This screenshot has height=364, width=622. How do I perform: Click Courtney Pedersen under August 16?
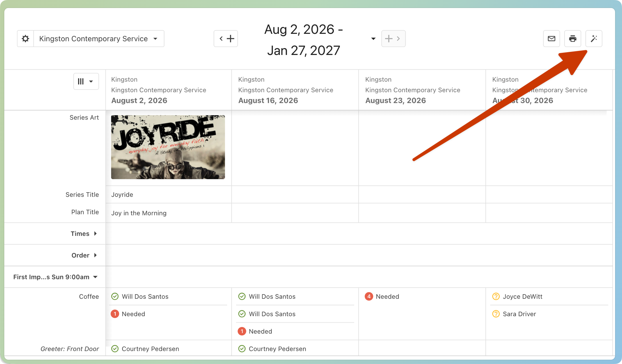pyautogui.click(x=277, y=349)
